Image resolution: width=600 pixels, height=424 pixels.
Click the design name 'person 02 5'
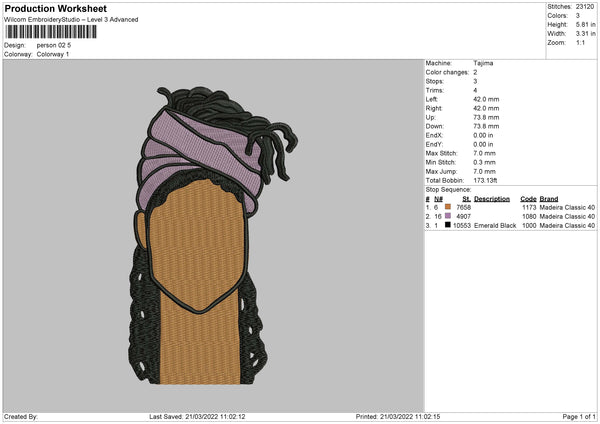pos(54,45)
